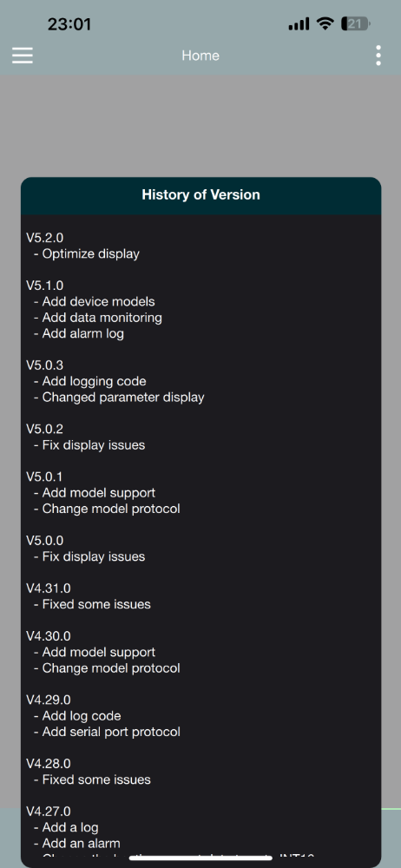401x868 pixels.
Task: Tap the Add data monitoring line
Action: (x=102, y=318)
